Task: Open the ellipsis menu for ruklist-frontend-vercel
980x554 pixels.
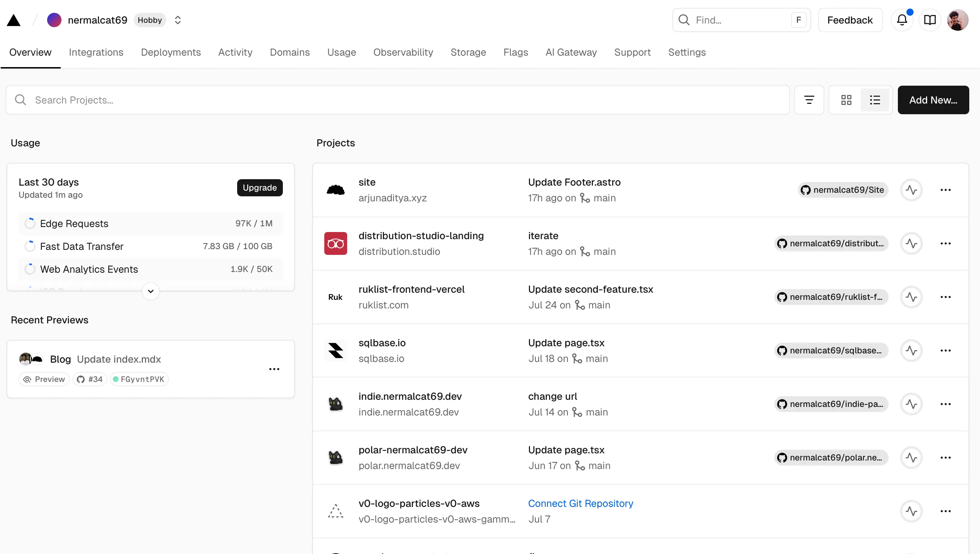Action: [x=946, y=297]
